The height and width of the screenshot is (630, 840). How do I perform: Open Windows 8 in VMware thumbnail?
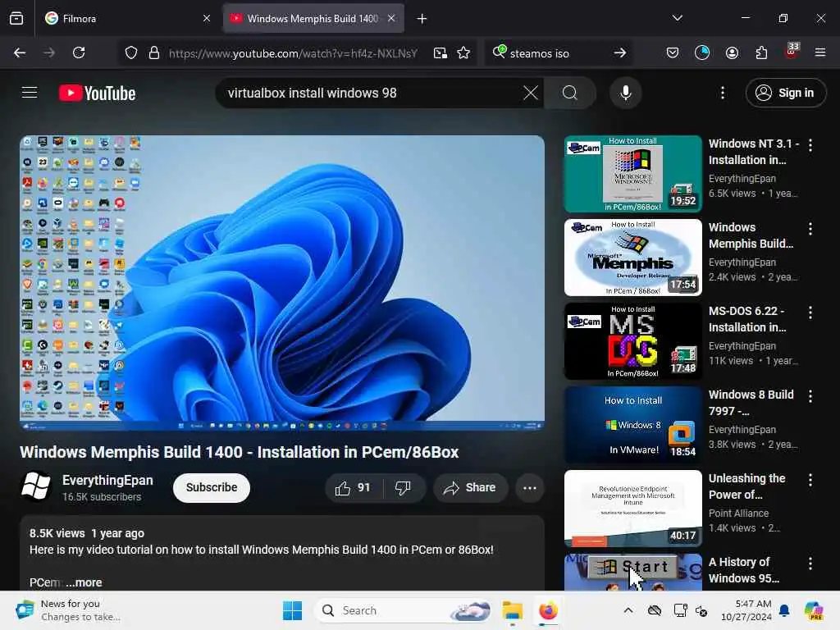[x=632, y=425]
